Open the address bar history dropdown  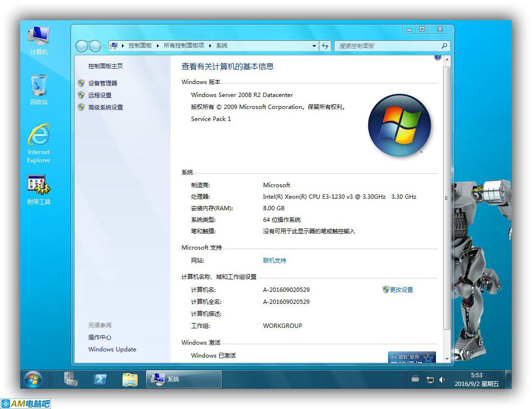(x=314, y=46)
